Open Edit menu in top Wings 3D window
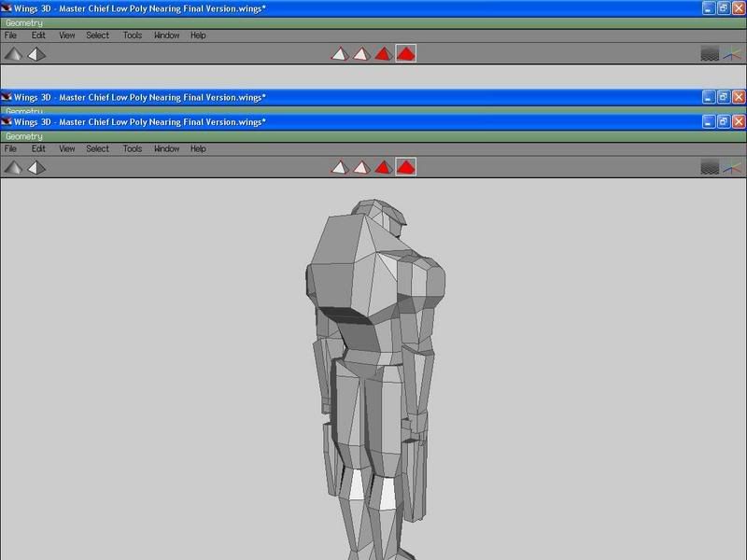747x560 pixels. 38,35
